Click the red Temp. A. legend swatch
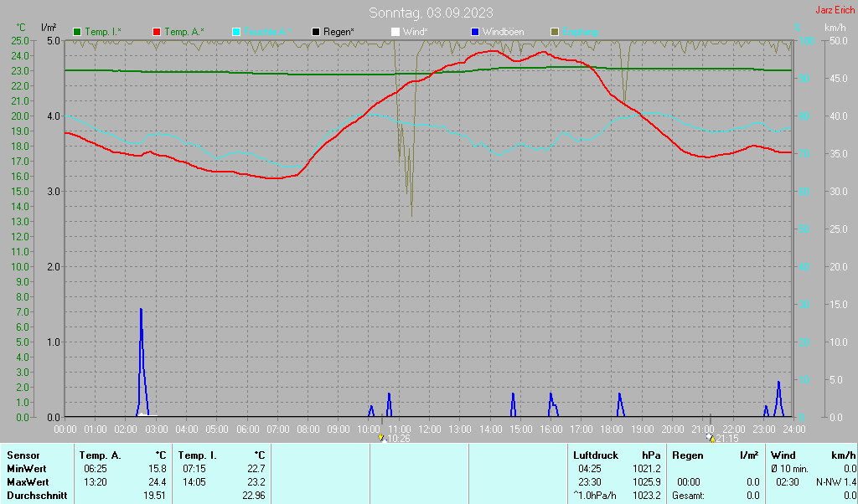858x504 pixels. click(x=157, y=33)
